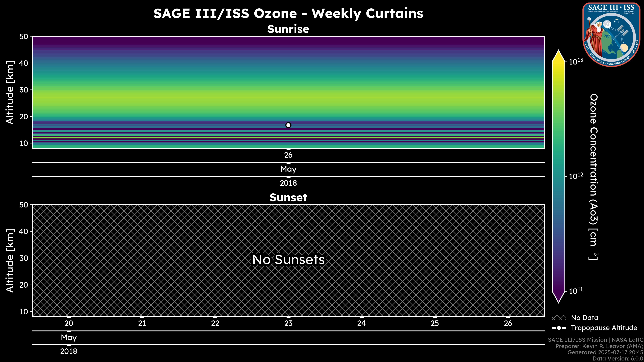Click the main title 'SAGE III/ISS Ozone - Weekly Curtains'

click(288, 13)
